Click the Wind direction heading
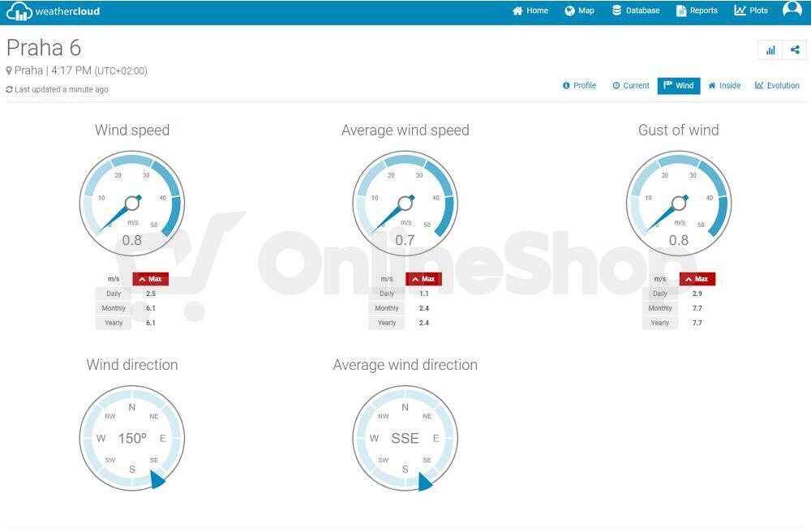 [132, 365]
